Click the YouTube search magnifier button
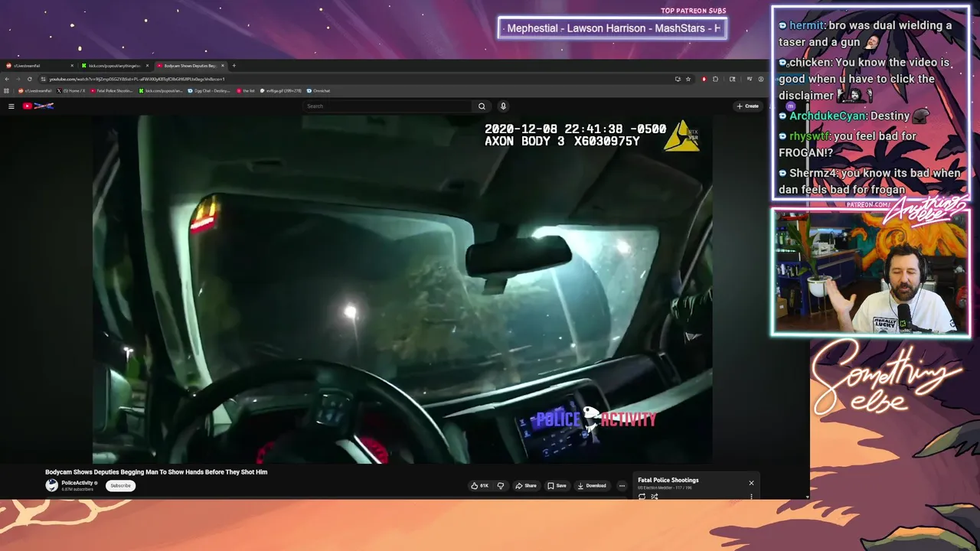 coord(482,106)
